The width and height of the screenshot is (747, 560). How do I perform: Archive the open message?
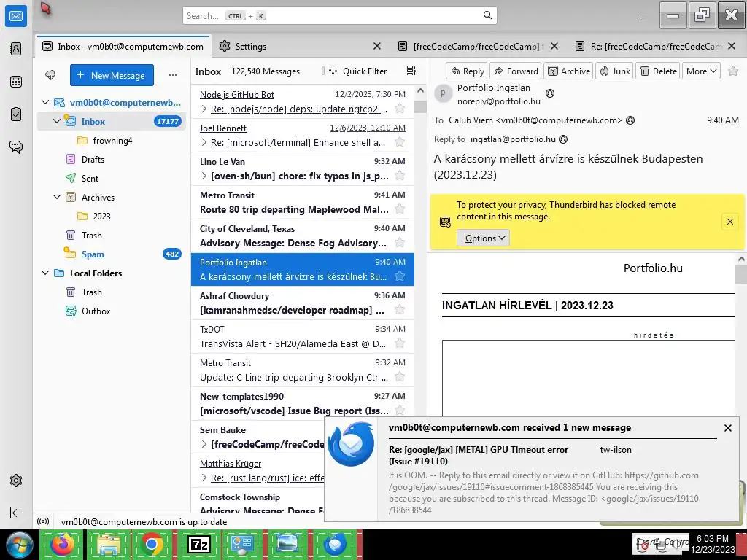click(x=569, y=71)
